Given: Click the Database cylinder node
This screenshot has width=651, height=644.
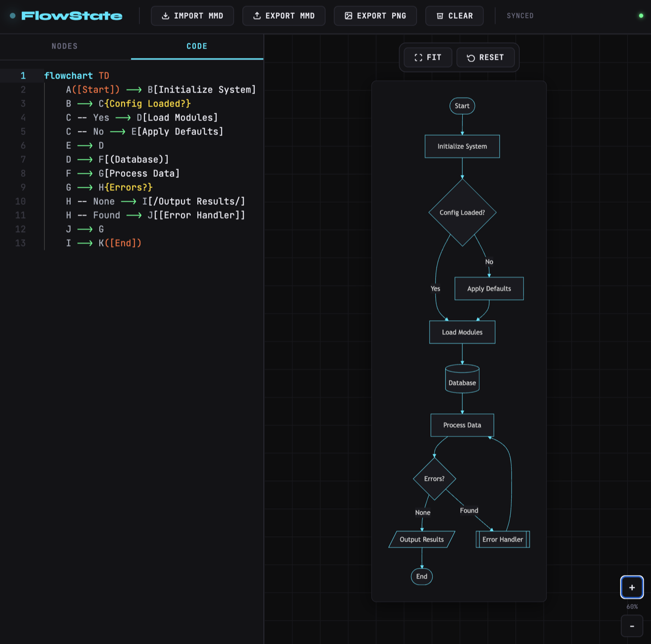Looking at the screenshot, I should (x=462, y=379).
